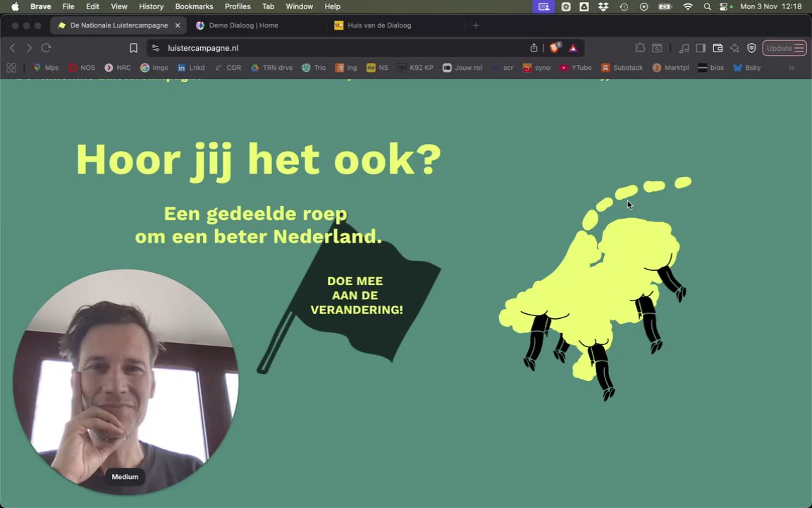The height and width of the screenshot is (508, 812).
Task: Open the View menu
Action: click(119, 7)
